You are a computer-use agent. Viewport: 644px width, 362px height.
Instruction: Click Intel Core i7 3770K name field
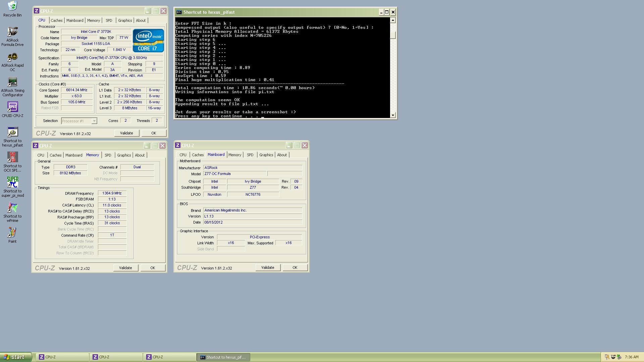(x=96, y=32)
